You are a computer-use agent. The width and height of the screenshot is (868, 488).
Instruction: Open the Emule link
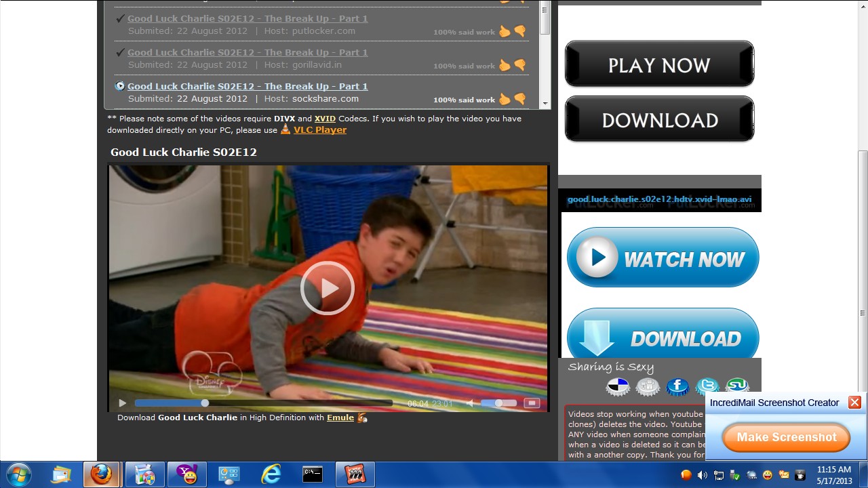coord(340,418)
